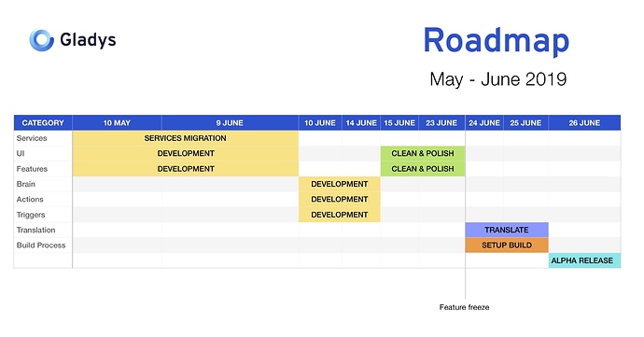Image resolution: width=644 pixels, height=337 pixels.
Task: Click the Build Process row label
Action: [x=41, y=246]
